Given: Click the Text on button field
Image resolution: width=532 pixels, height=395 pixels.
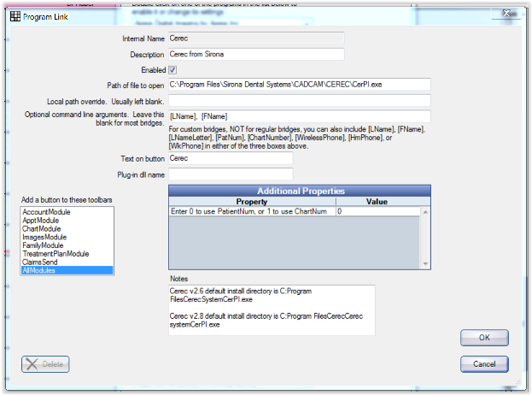Looking at the screenshot, I should coord(231,158).
